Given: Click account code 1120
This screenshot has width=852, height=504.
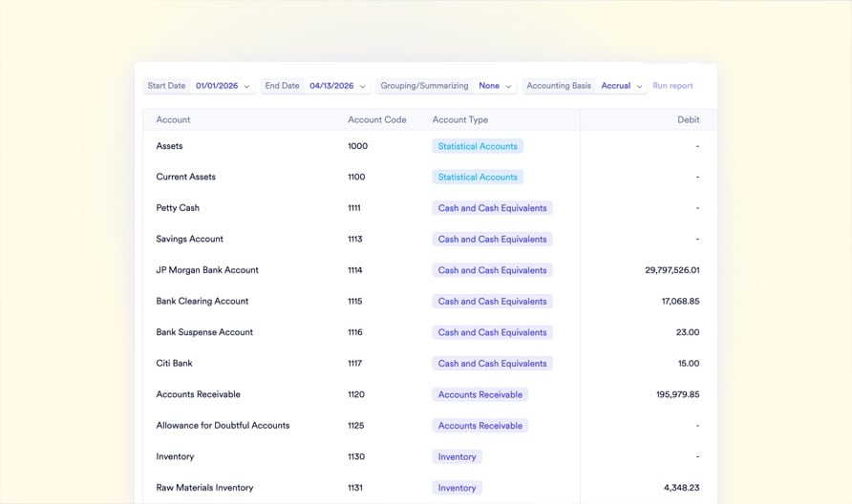Looking at the screenshot, I should click(x=356, y=394).
